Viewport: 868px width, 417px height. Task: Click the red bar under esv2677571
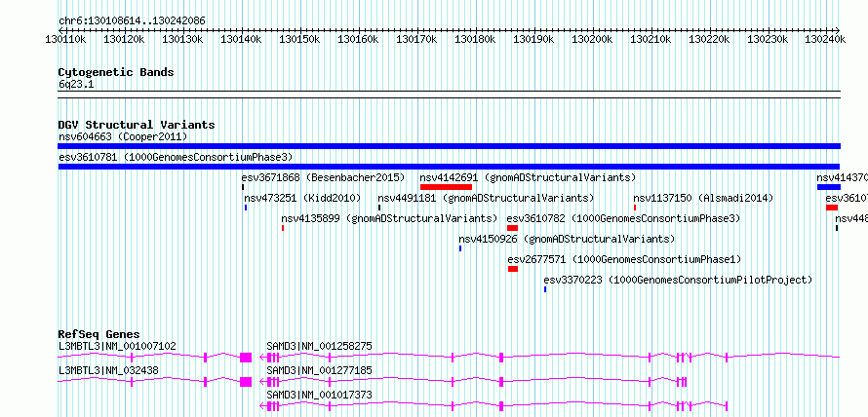click(513, 269)
